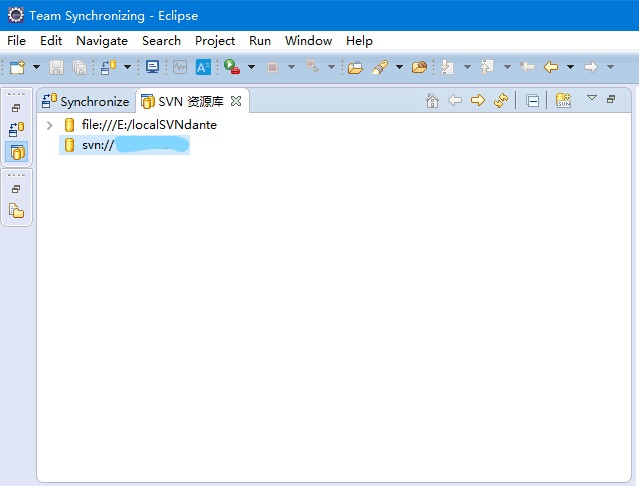Click the blue letter A icon
Image resolution: width=639 pixels, height=486 pixels.
(x=203, y=67)
